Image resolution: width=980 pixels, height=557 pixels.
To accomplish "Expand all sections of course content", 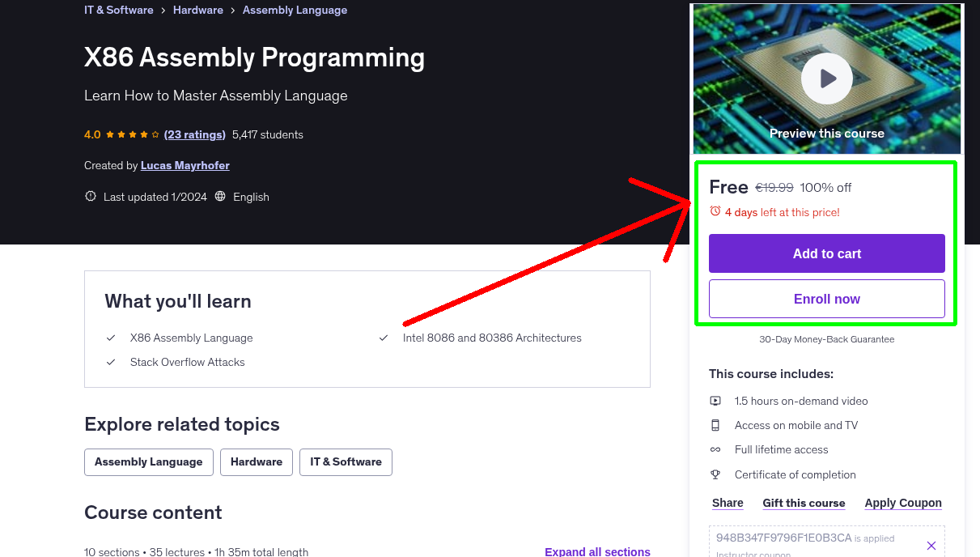I will pos(597,551).
